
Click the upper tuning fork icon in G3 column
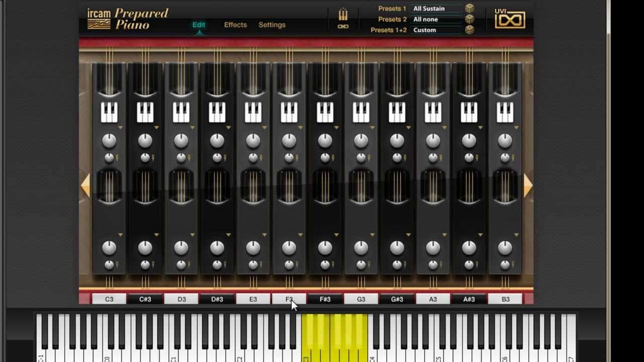click(x=369, y=158)
